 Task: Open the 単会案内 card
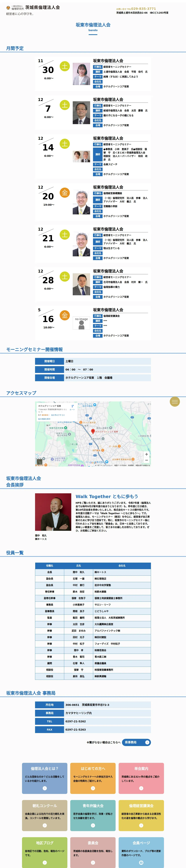click(x=141, y=778)
